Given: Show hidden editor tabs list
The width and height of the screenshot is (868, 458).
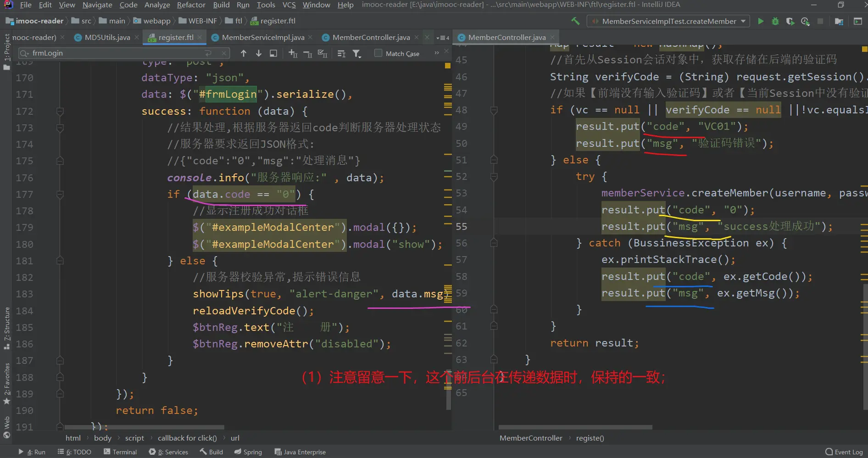Looking at the screenshot, I should click(442, 38).
